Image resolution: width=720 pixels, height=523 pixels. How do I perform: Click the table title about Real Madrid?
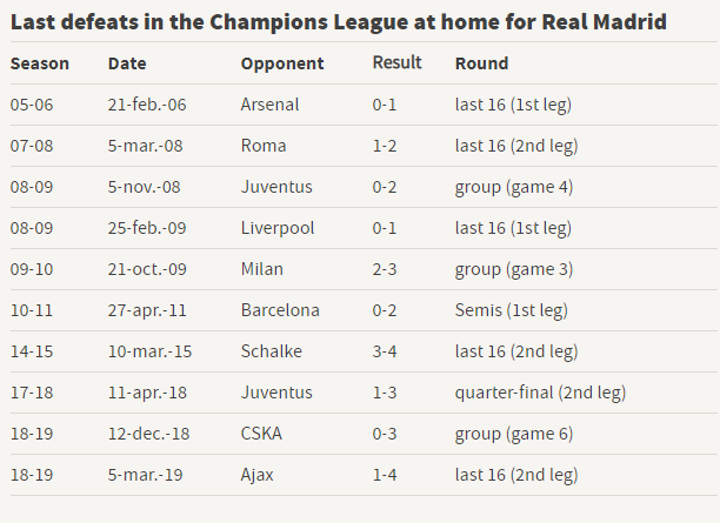pos(338,21)
